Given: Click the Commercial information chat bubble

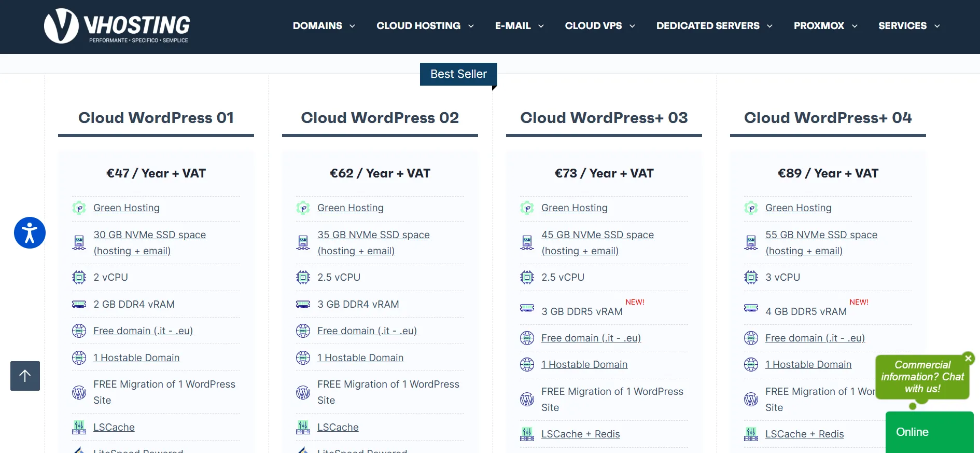Looking at the screenshot, I should tap(922, 377).
